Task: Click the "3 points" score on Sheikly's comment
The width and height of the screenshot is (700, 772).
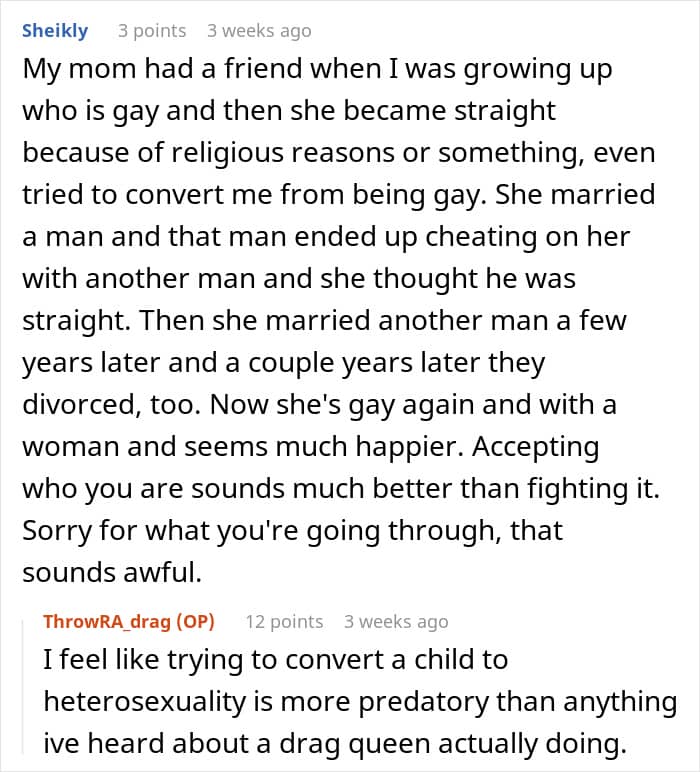Action: 152,31
